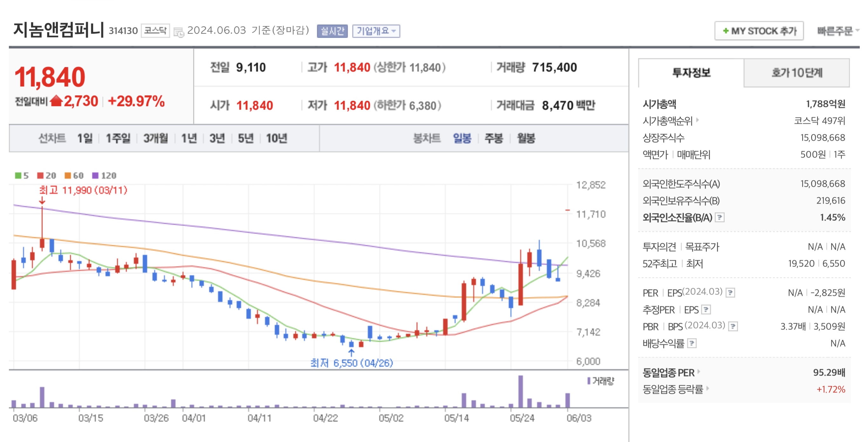Open help icon next to 추정PER EPS

click(x=706, y=309)
